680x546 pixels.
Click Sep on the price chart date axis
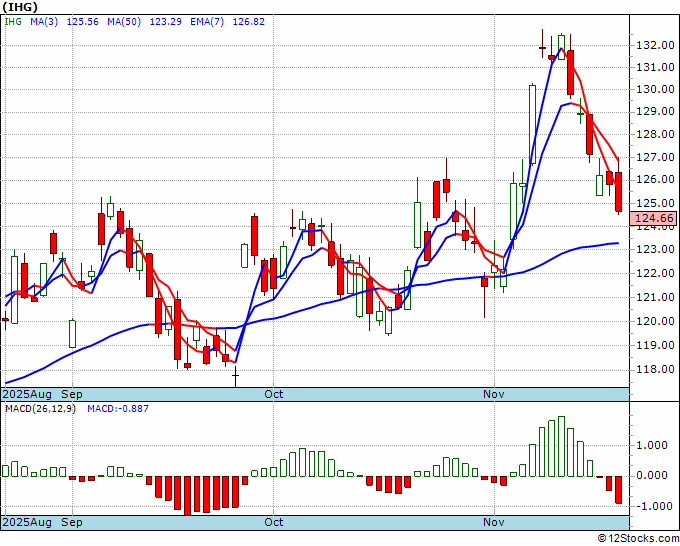point(72,395)
